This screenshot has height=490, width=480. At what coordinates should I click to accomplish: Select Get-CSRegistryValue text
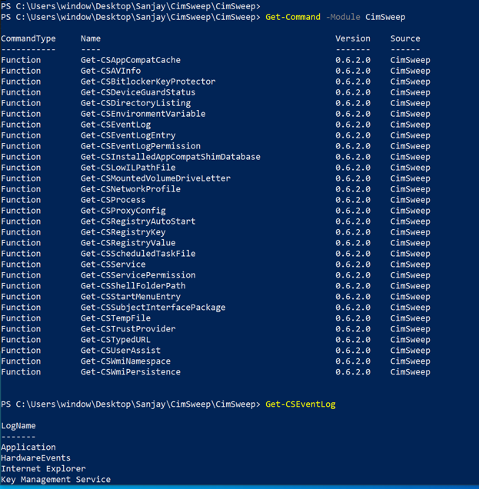(128, 243)
